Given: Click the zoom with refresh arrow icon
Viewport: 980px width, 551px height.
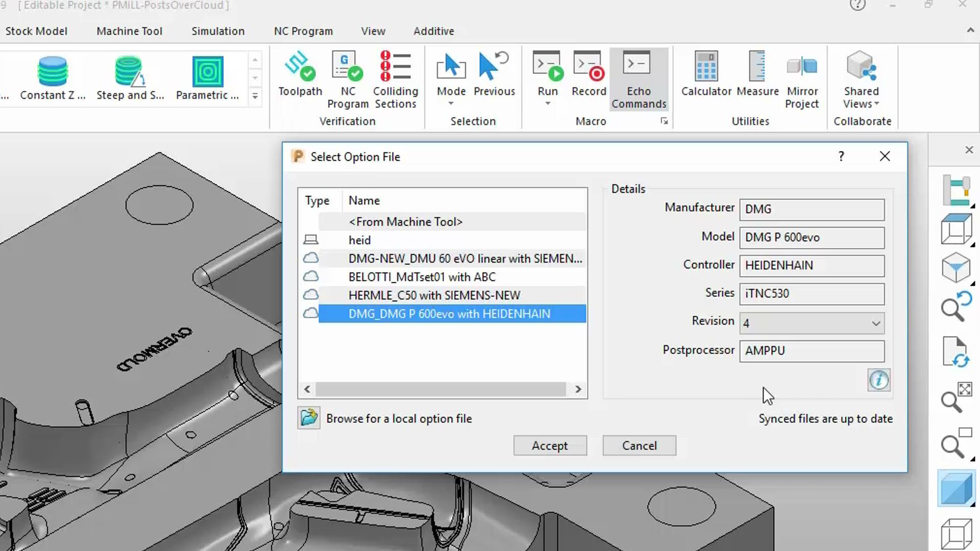Looking at the screenshot, I should point(956,306).
